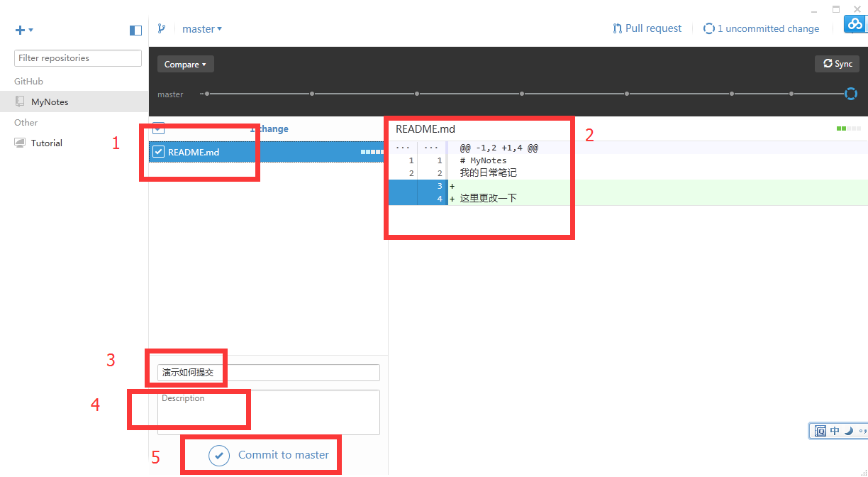Click Commit to master button
The width and height of the screenshot is (868, 477).
pyautogui.click(x=269, y=455)
